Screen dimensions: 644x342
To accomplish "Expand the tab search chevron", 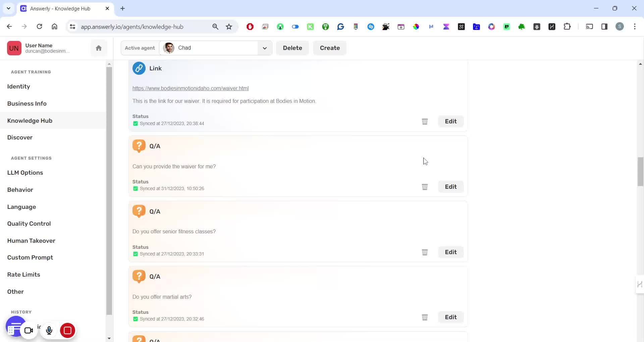I will tap(9, 8).
